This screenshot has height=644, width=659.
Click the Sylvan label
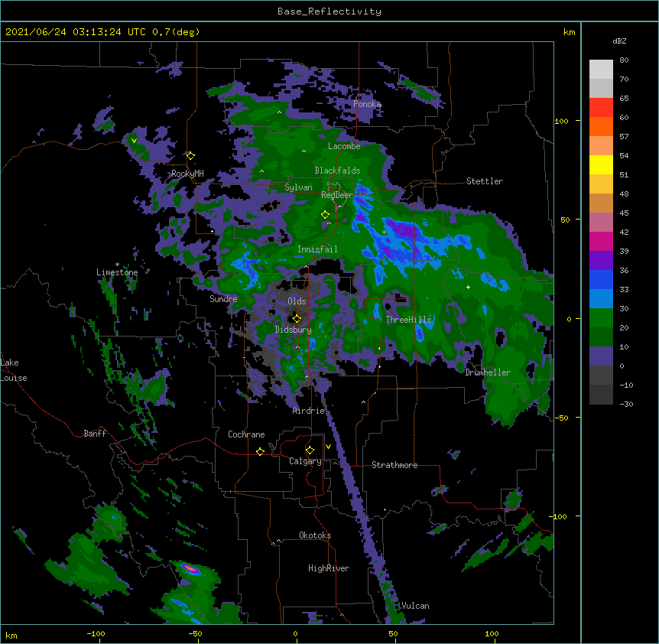click(298, 187)
